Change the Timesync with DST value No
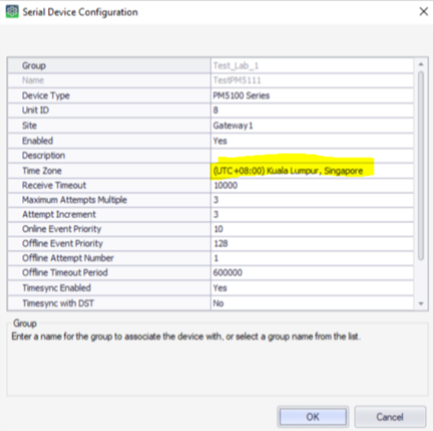 point(312,303)
